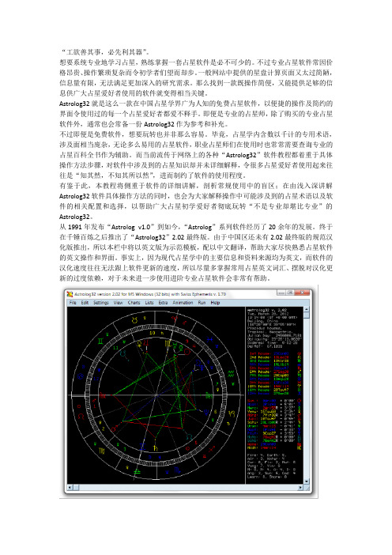Open the Run menu
The height and width of the screenshot is (555, 392).
[202, 303]
